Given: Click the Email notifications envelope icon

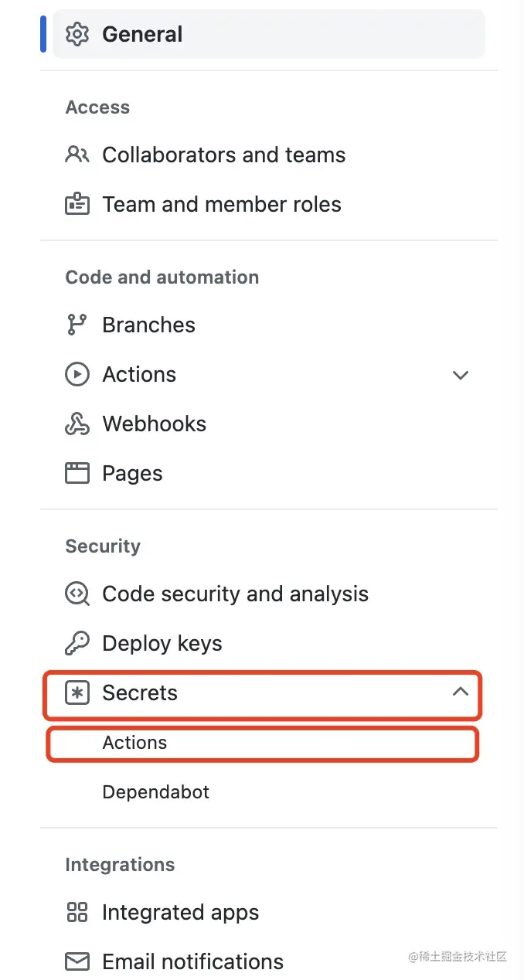Looking at the screenshot, I should pos(77,961).
